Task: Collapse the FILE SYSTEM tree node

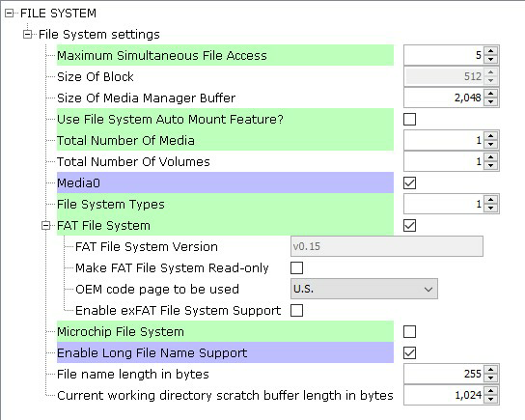Action: point(9,14)
